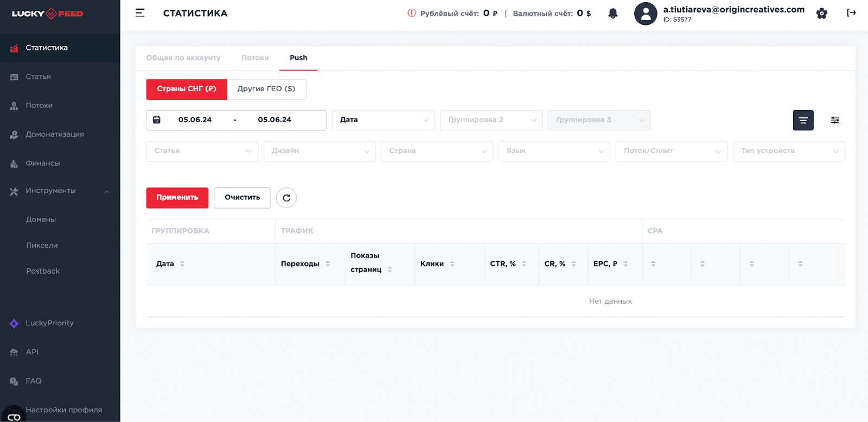868x422 pixels.
Task: Open the Поток/Сплит filter dropdown
Action: coord(672,151)
